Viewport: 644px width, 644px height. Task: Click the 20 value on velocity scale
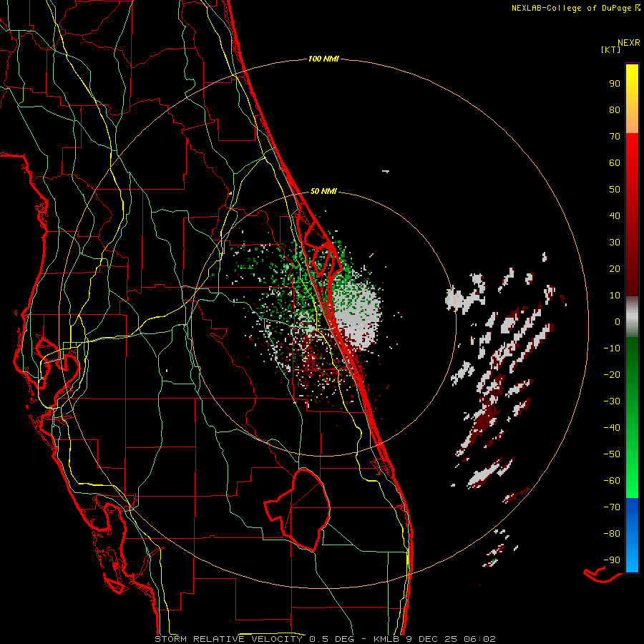pos(615,269)
